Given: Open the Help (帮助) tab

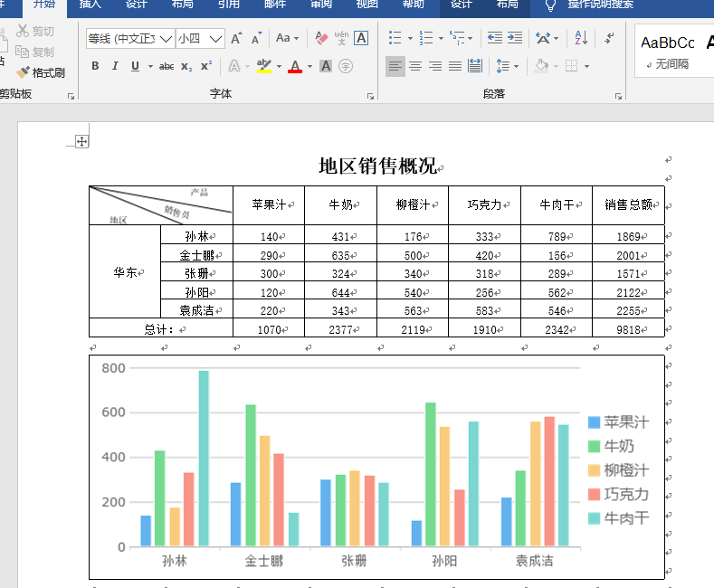Looking at the screenshot, I should pyautogui.click(x=414, y=5).
